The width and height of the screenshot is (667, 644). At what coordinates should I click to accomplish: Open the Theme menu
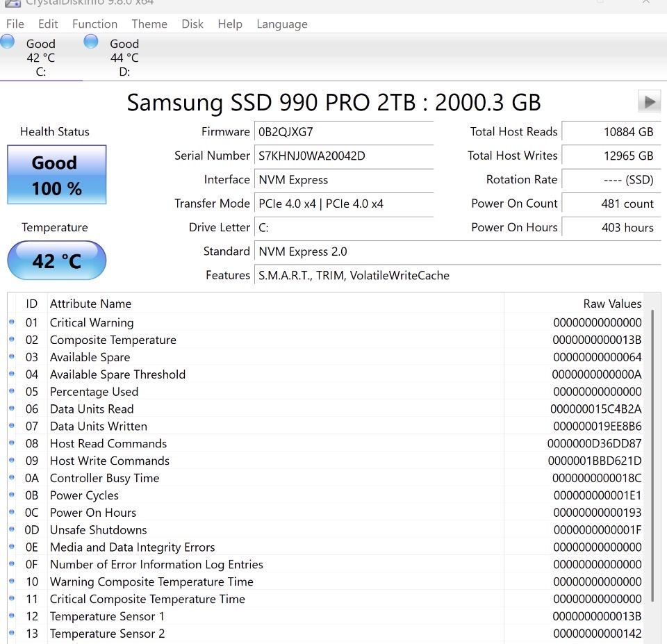coord(149,24)
